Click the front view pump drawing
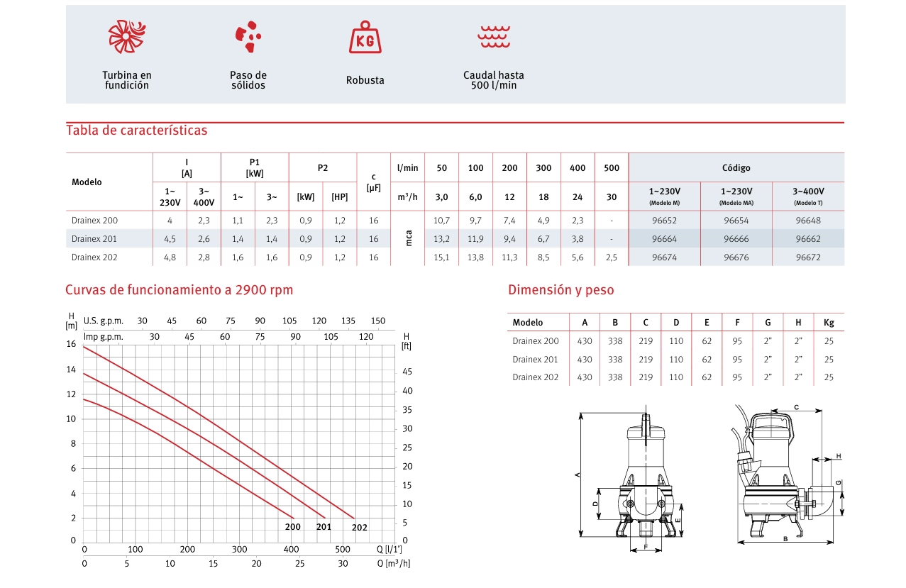 click(x=645, y=477)
